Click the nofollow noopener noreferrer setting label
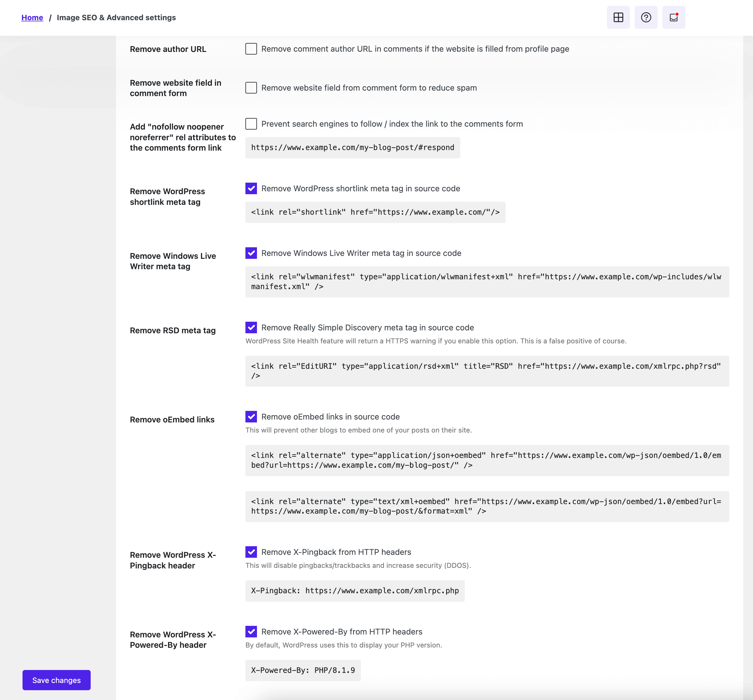The width and height of the screenshot is (753, 700). pyautogui.click(x=183, y=137)
